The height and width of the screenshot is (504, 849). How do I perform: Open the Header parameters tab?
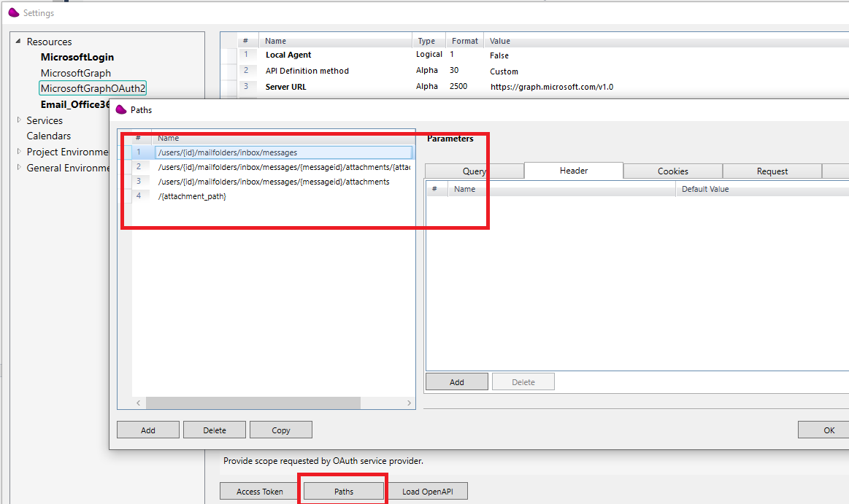pos(573,170)
